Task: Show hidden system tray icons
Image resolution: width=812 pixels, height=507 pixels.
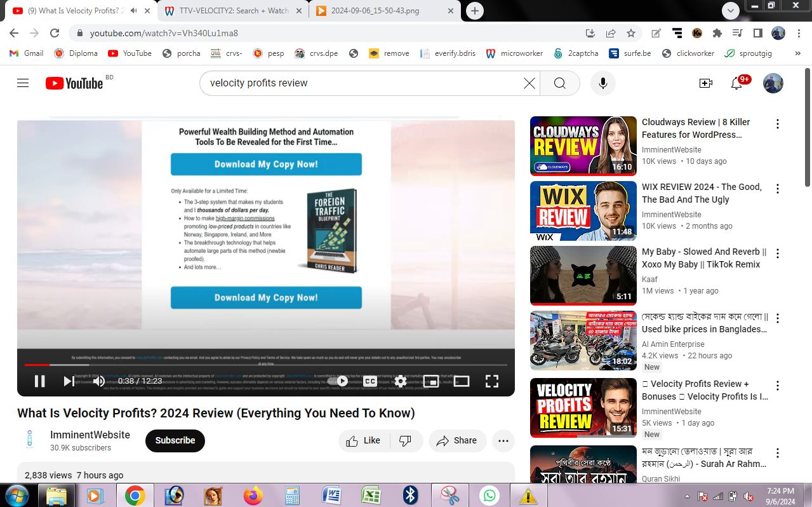Action: coord(688,496)
